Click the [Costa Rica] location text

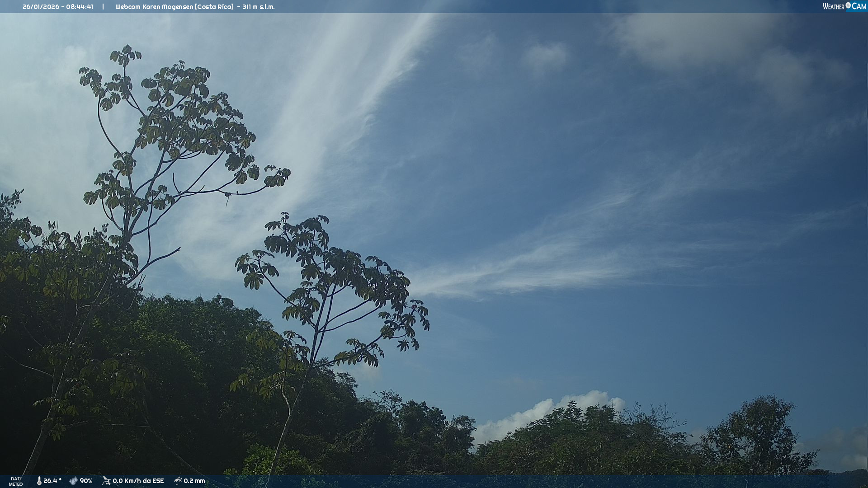tap(214, 7)
